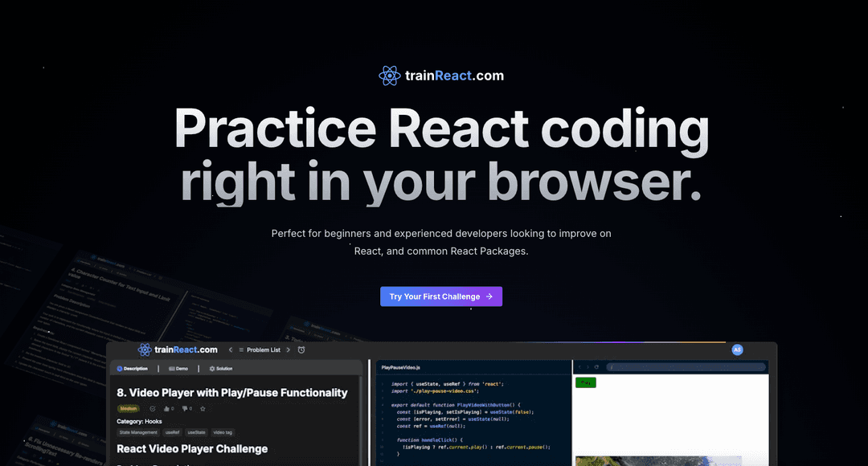The image size is (868, 466).
Task: Open the AS user avatar
Action: (x=737, y=349)
